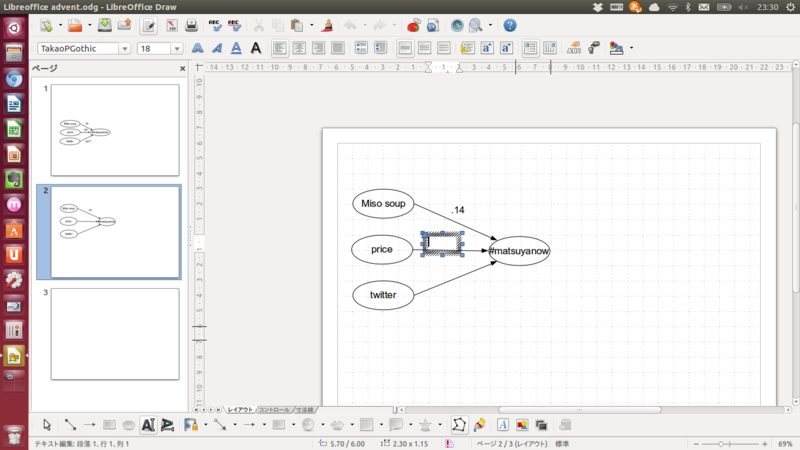The width and height of the screenshot is (800, 450).
Task: Open the Open-file dropdown arrow
Action: pyautogui.click(x=89, y=25)
